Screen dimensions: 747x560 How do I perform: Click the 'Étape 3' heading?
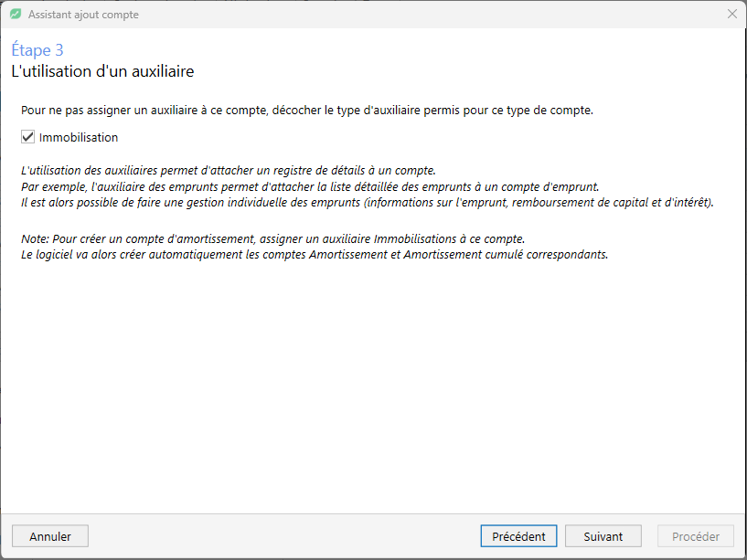[37, 50]
